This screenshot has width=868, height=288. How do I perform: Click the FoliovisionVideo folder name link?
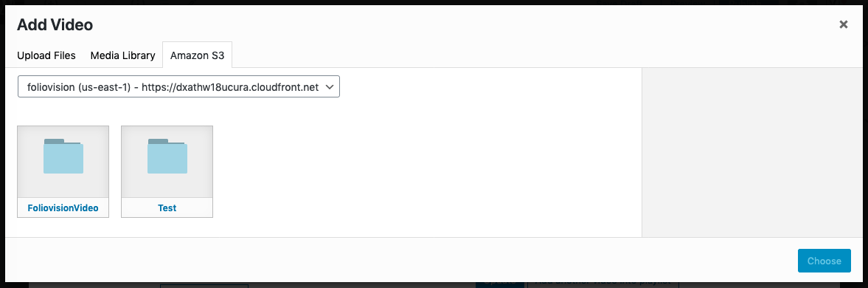[x=63, y=208]
